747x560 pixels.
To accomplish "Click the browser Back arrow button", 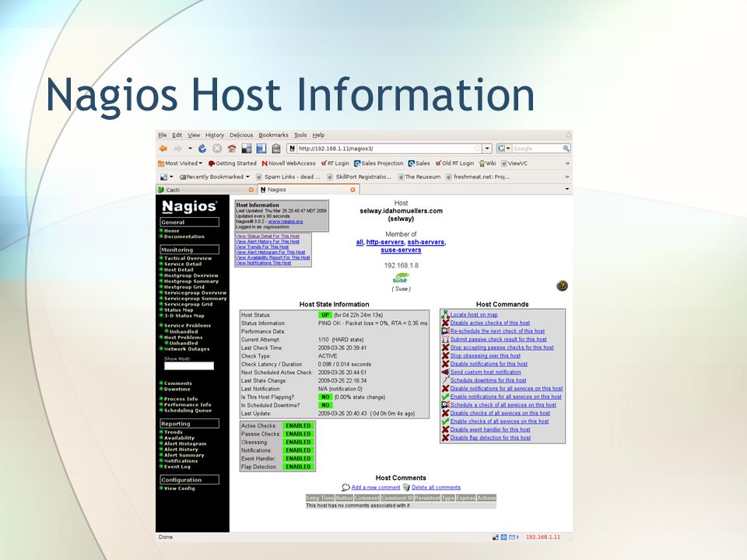I will (163, 149).
